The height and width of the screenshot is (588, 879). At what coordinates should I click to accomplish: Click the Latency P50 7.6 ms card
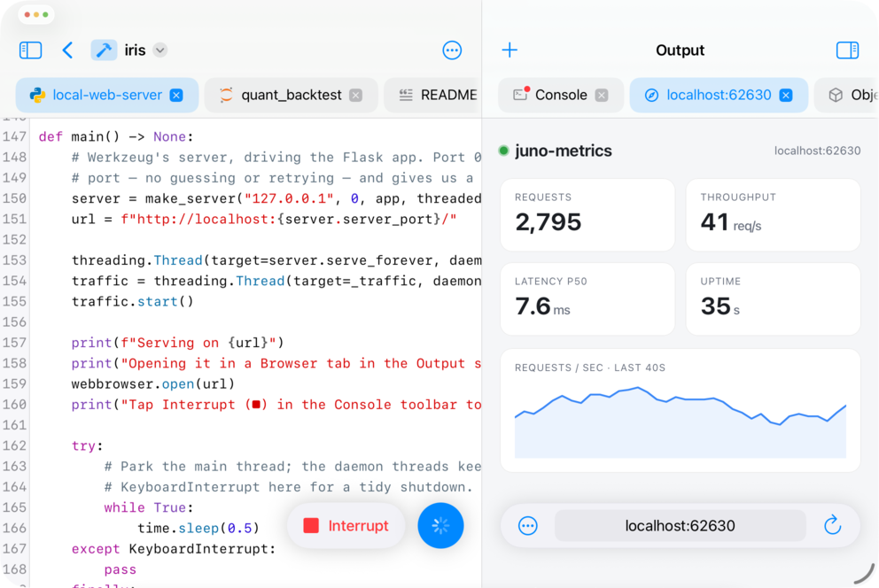[587, 299]
